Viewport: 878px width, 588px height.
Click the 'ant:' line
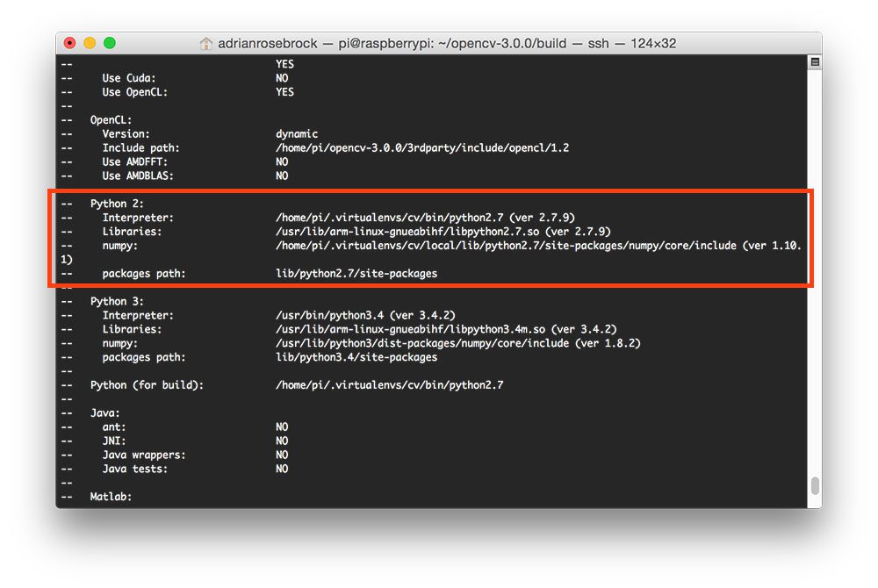194,427
